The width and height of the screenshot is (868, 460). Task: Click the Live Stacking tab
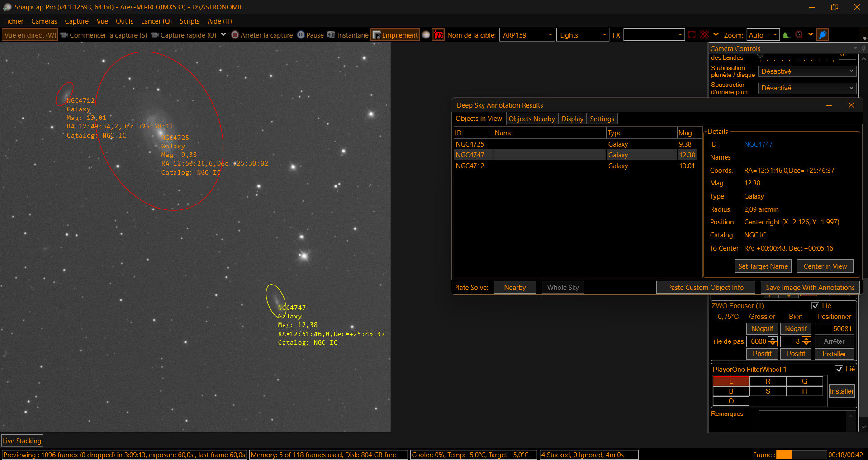(x=22, y=441)
